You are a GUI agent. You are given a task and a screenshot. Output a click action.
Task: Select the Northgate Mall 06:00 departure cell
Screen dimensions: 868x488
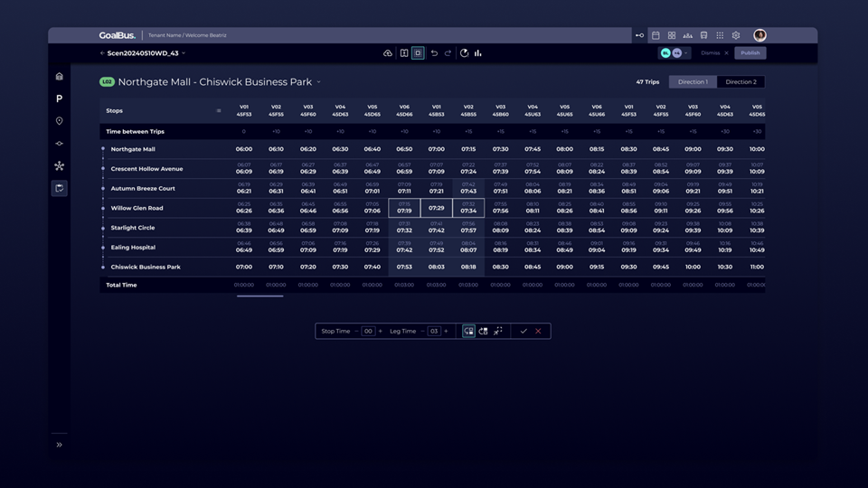coord(243,149)
